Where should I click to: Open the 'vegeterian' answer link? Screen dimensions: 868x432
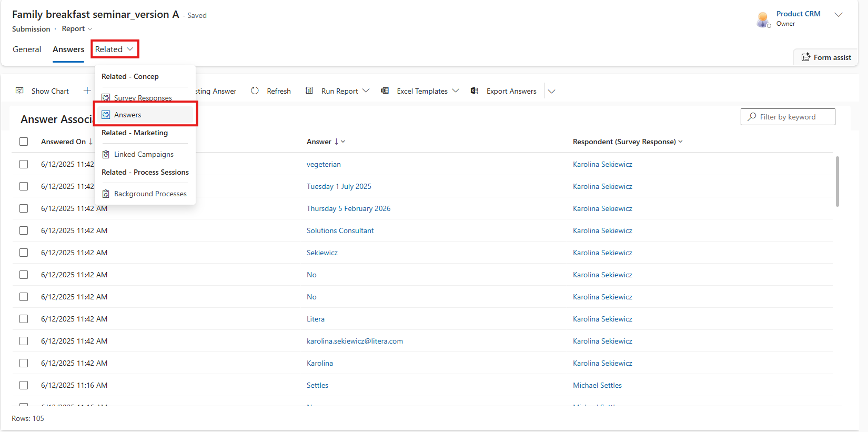tap(324, 164)
